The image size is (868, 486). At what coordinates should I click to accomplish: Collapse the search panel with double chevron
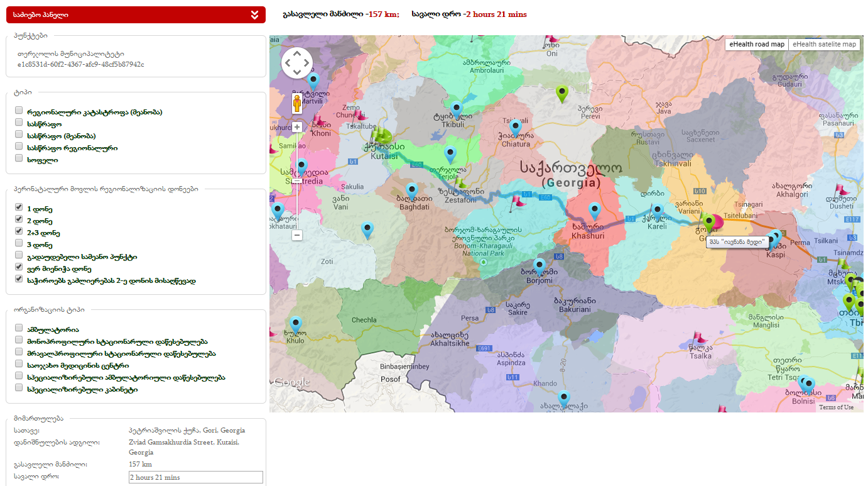click(254, 15)
